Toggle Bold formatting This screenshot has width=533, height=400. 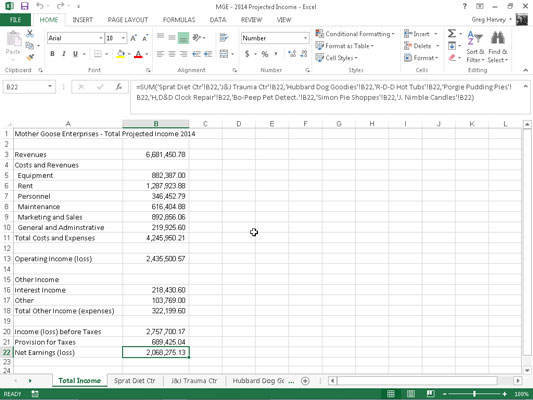coord(52,54)
